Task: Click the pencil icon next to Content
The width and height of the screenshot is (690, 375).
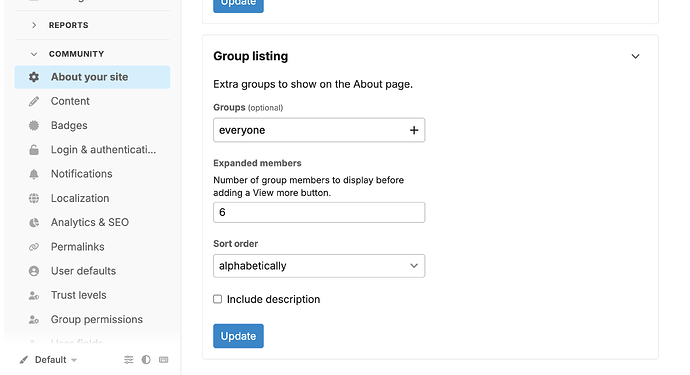Action: [34, 101]
